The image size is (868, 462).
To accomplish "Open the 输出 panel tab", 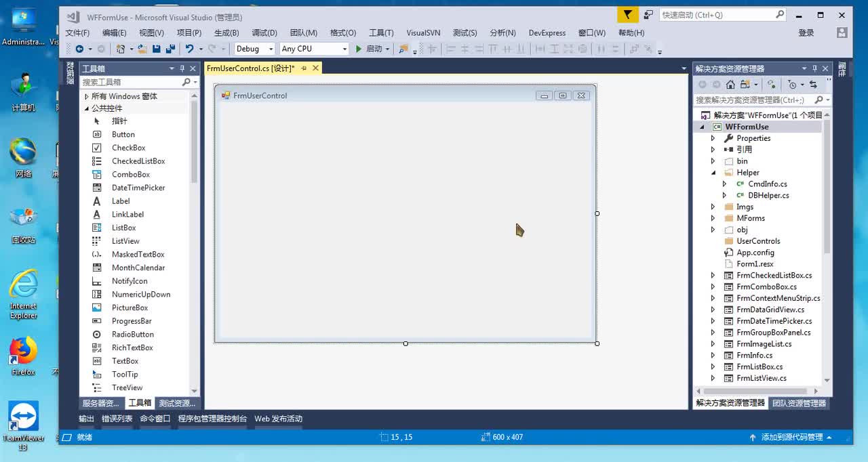I will [x=86, y=419].
